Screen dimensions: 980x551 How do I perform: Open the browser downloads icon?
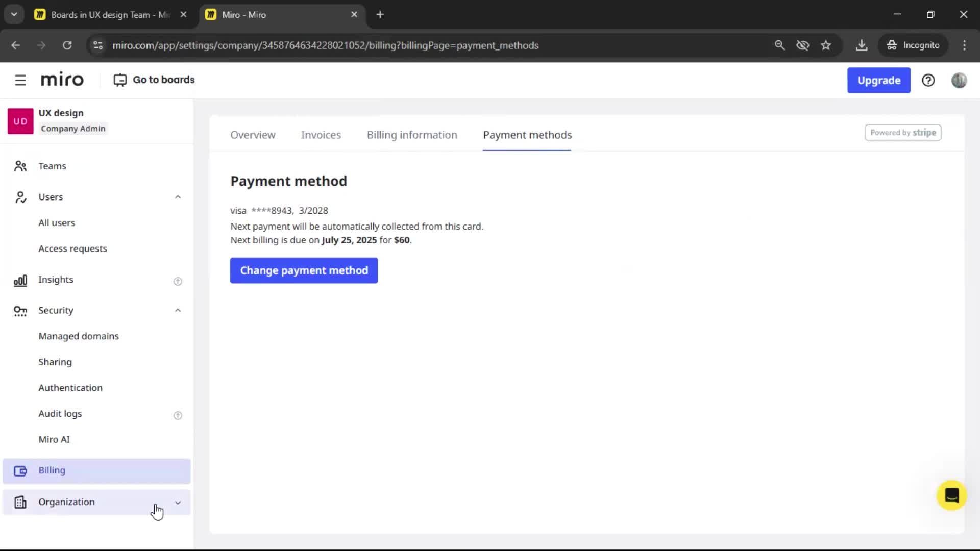(862, 45)
